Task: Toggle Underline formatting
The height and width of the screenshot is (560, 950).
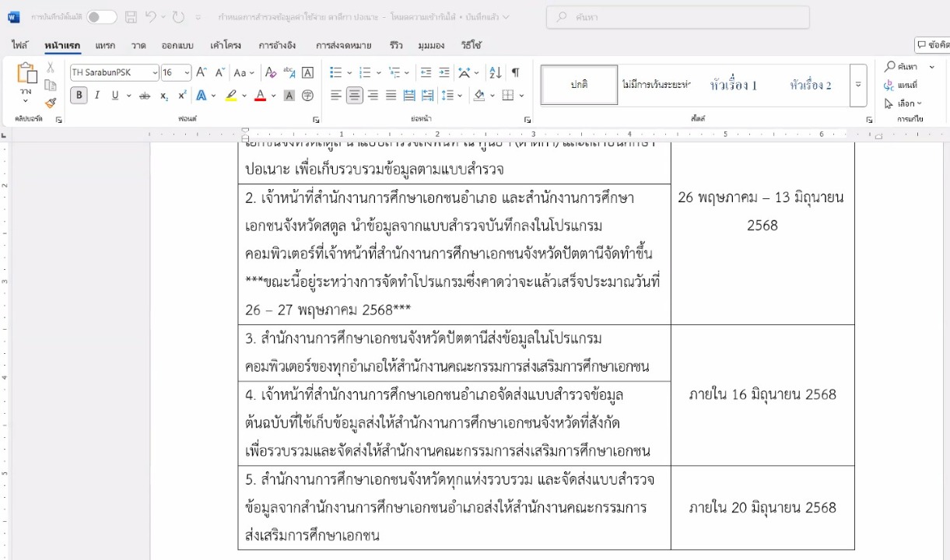Action: (x=115, y=96)
